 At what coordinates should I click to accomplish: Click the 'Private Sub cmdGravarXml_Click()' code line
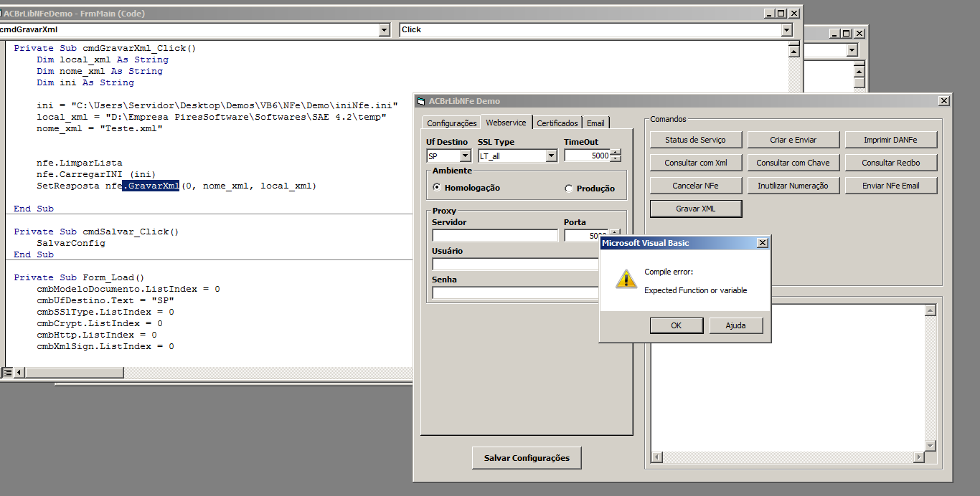tap(105, 49)
